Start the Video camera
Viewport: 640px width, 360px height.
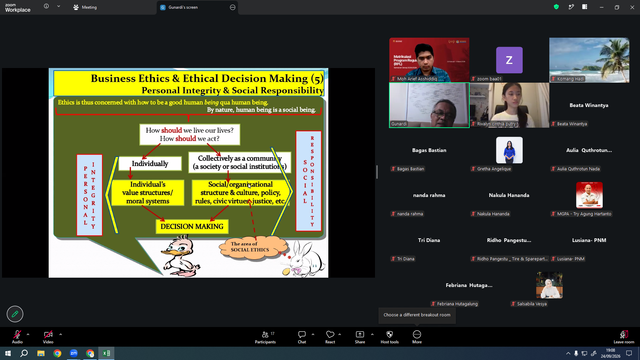(x=48, y=337)
